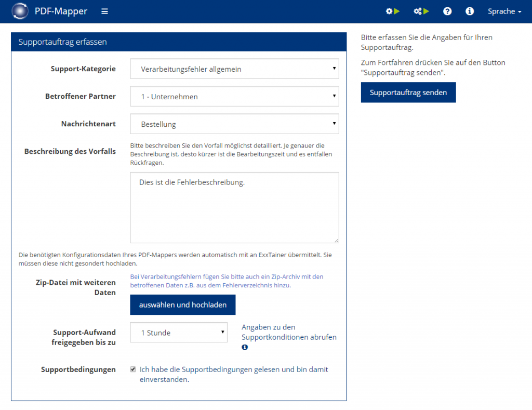Click auswählen und hochladen button
The image size is (532, 410).
(182, 305)
